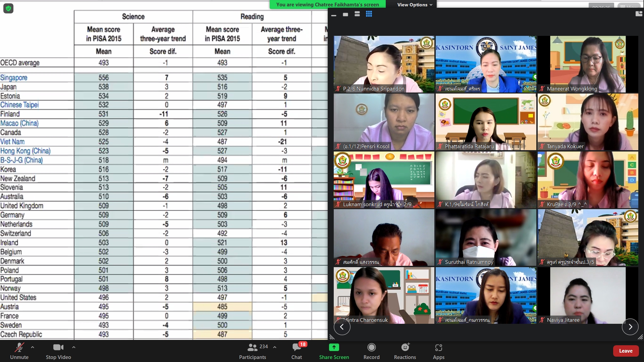
Task: Go to next page of video gallery
Action: (630, 327)
